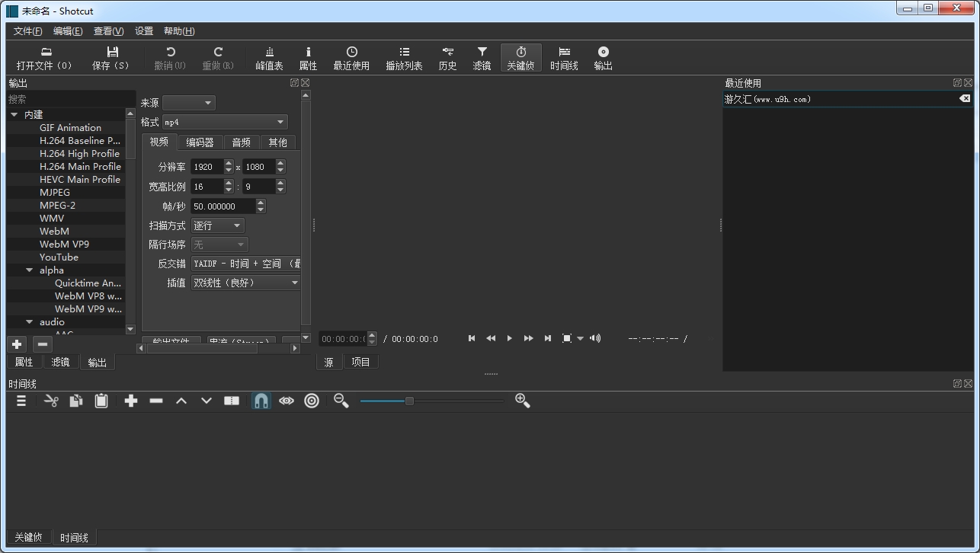Switch to the 源 (Source) player tab
Image resolution: width=980 pixels, height=553 pixels.
click(x=328, y=362)
